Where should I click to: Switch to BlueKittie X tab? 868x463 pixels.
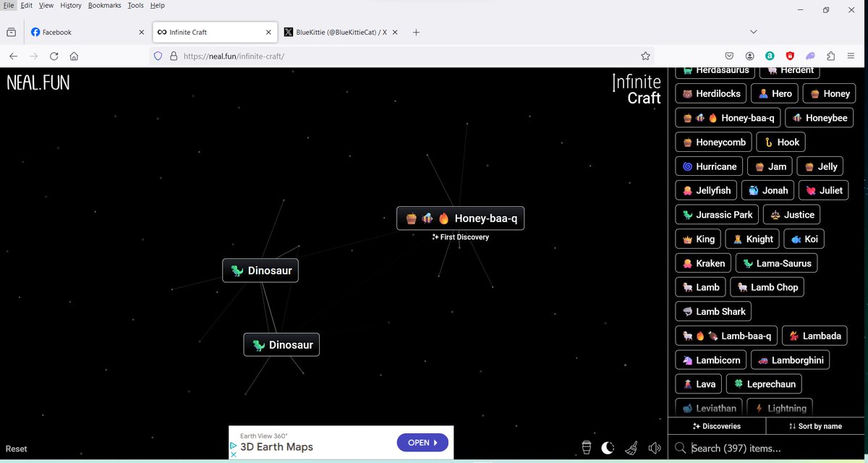341,32
